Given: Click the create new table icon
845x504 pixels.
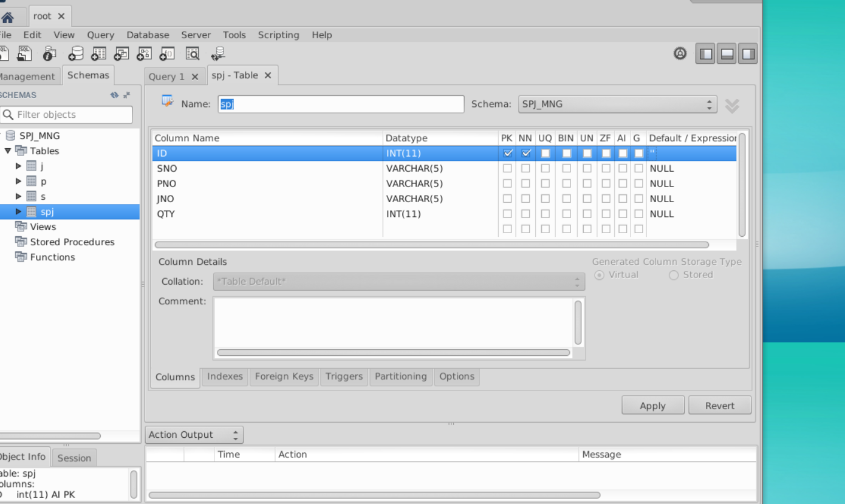Looking at the screenshot, I should 98,54.
